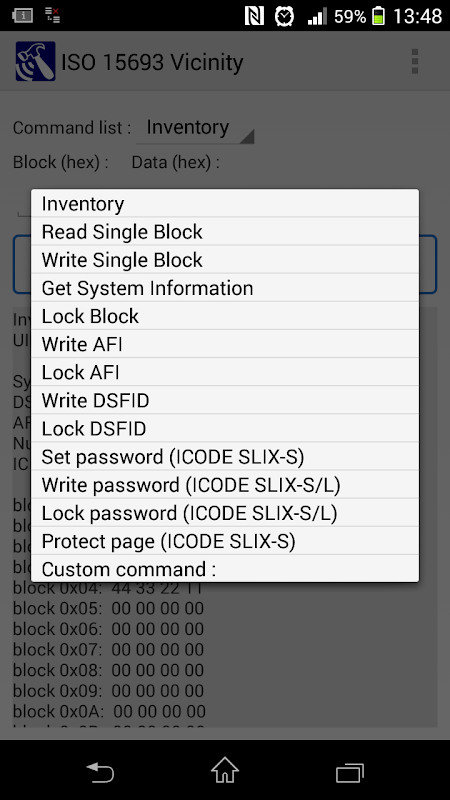Tap the alarm clock status icon
Viewport: 450px width, 800px height.
(284, 16)
